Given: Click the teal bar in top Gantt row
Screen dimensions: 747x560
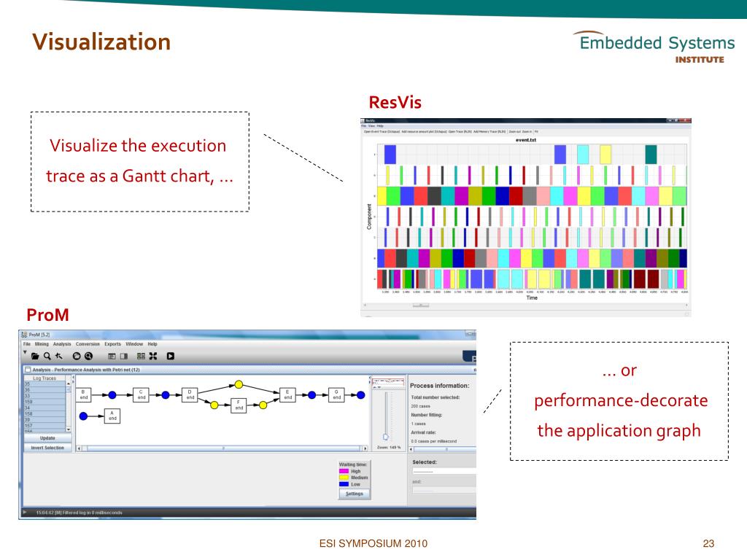Looking at the screenshot, I should (651, 155).
